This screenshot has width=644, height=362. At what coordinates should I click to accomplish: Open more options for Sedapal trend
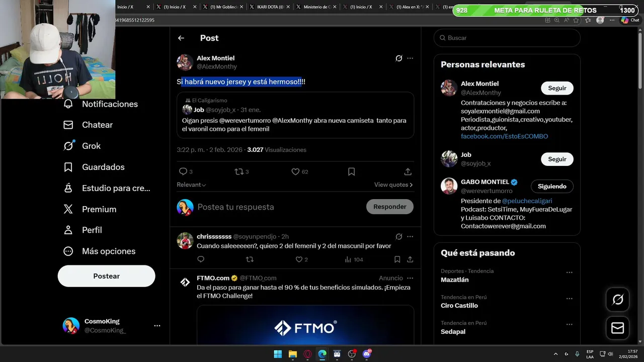point(570,325)
